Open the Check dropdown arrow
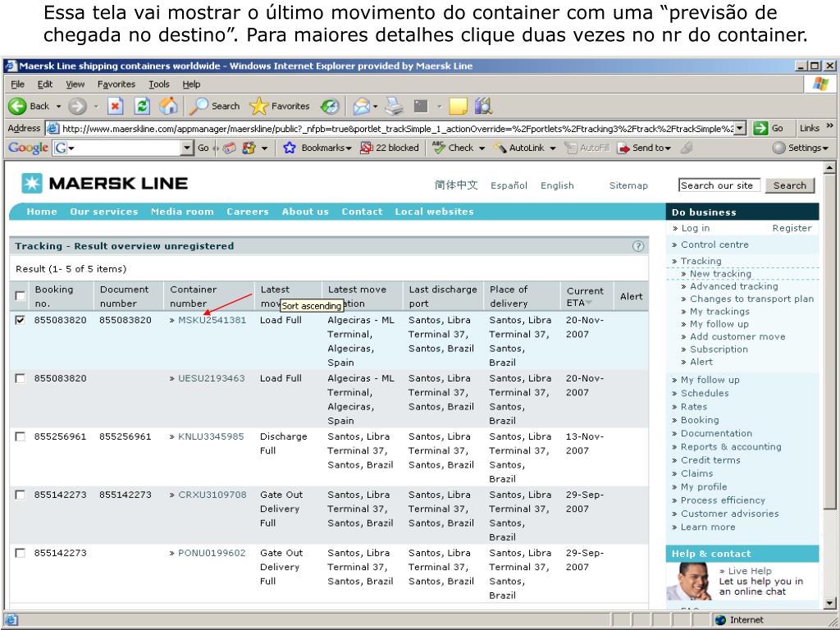840x630 pixels. (x=482, y=148)
